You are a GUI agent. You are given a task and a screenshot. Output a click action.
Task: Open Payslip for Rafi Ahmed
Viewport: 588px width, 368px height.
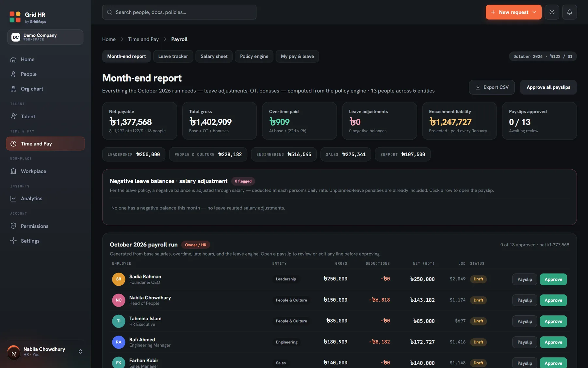pyautogui.click(x=525, y=342)
